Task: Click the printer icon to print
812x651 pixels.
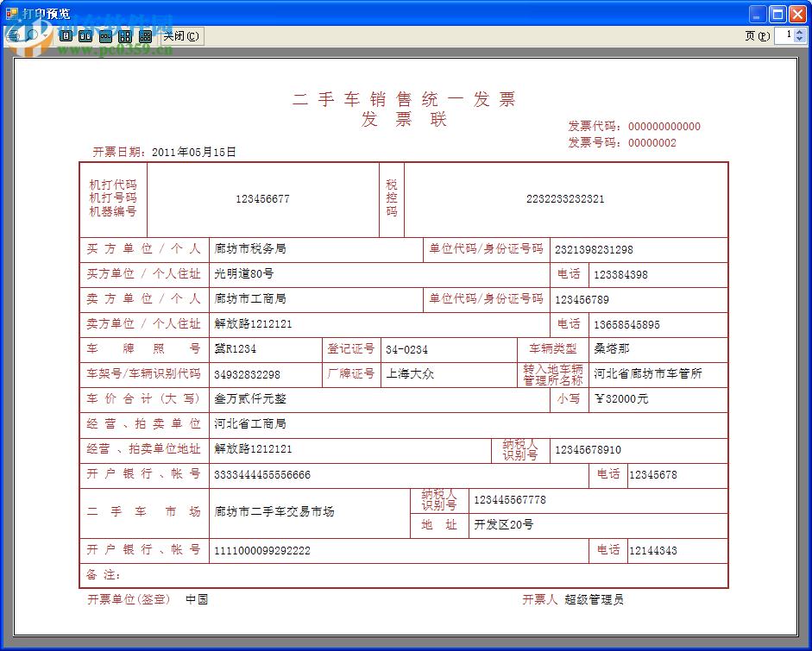Action: point(13,35)
